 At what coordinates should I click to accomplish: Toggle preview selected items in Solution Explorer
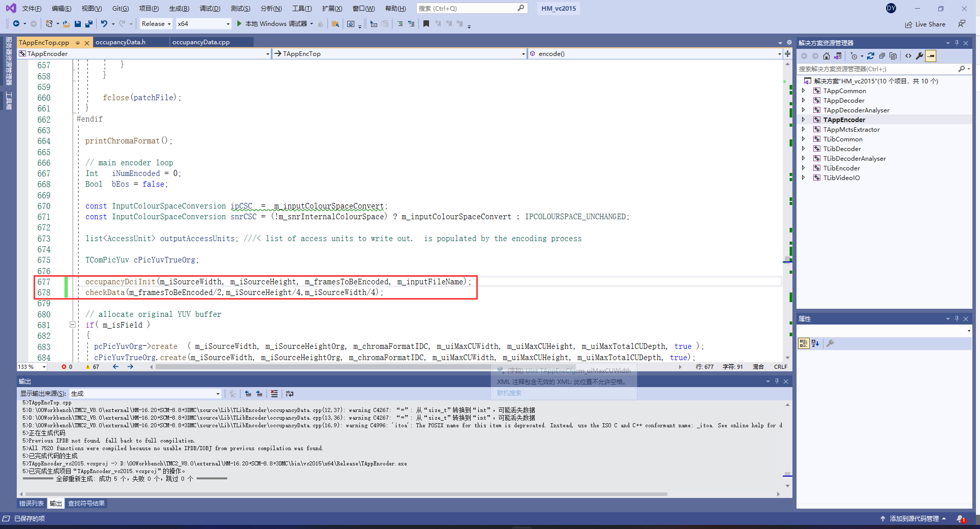pos(931,56)
